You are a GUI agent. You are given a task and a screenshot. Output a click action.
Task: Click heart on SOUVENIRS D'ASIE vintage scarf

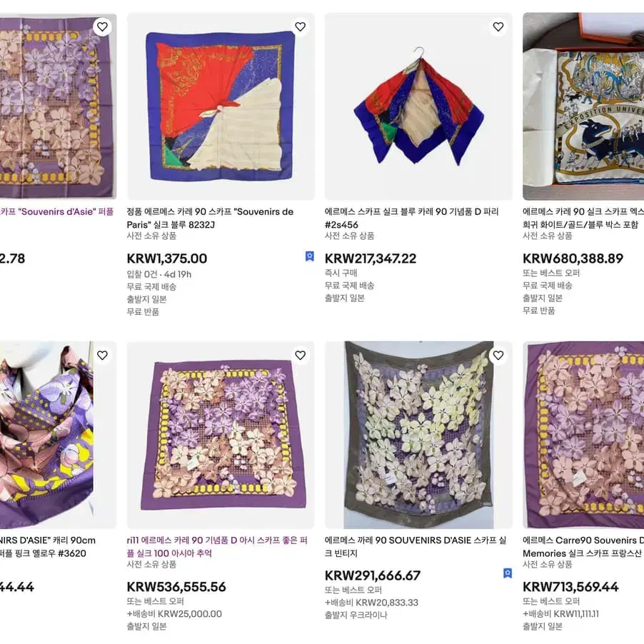(x=498, y=356)
